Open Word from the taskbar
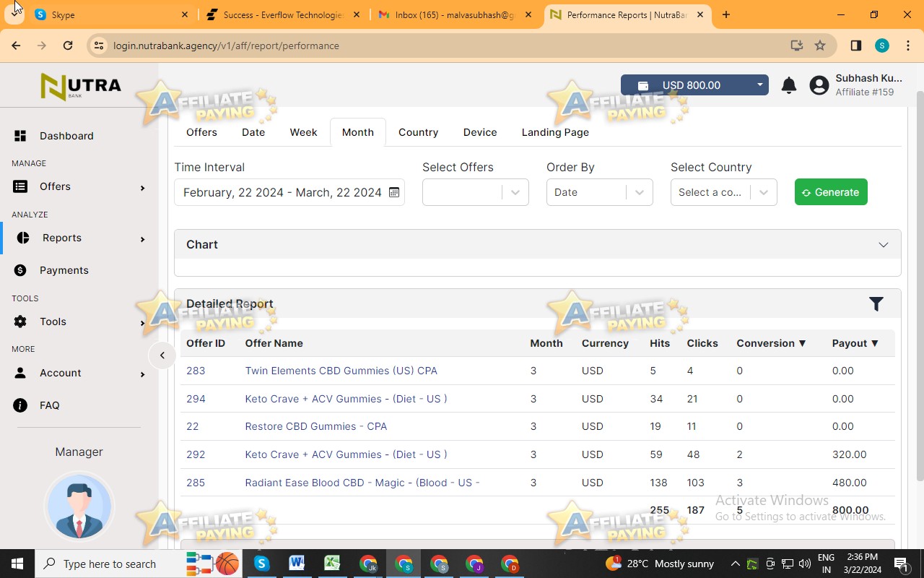924x578 pixels. [x=297, y=564]
